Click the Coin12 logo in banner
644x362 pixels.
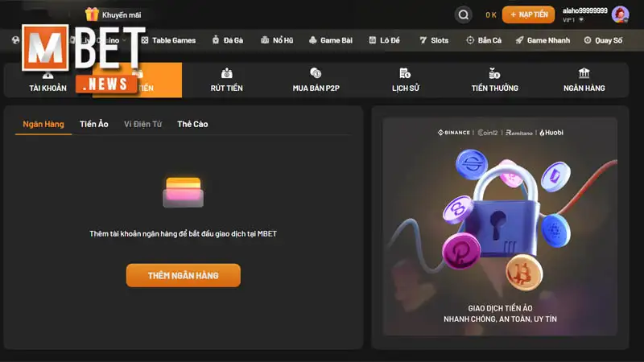tap(488, 133)
